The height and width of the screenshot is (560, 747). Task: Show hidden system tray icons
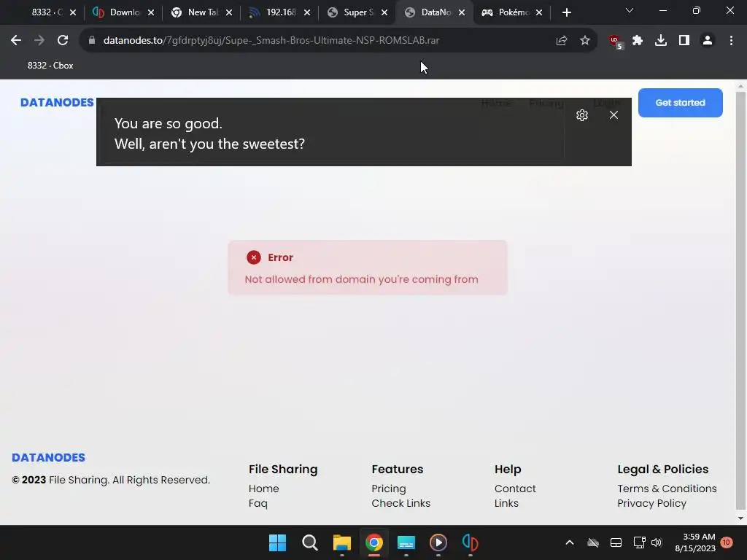click(569, 542)
